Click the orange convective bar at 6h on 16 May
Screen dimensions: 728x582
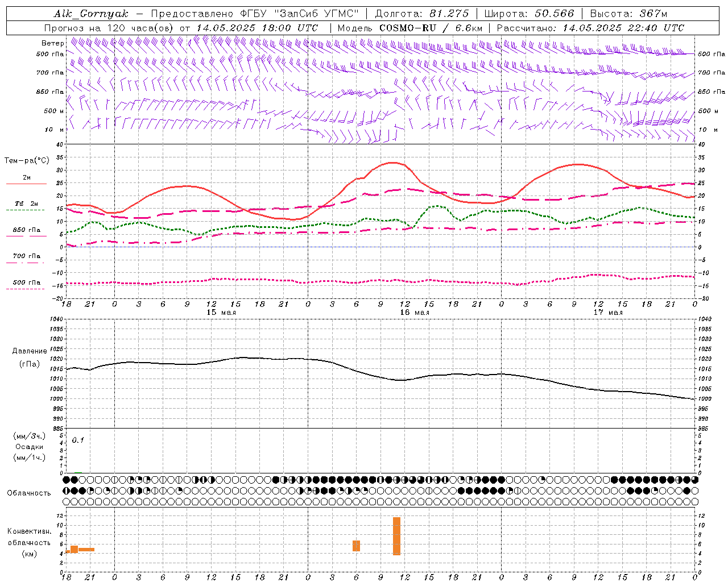tap(357, 546)
